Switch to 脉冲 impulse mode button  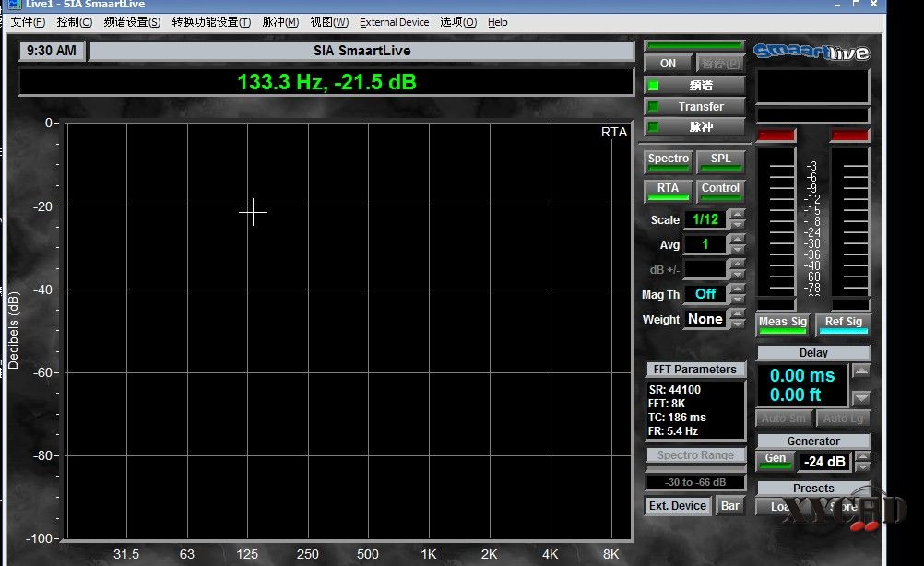click(x=694, y=126)
